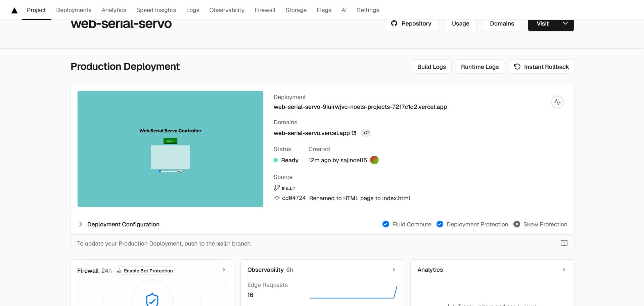
Task: Open the Firewall tab
Action: point(265,10)
